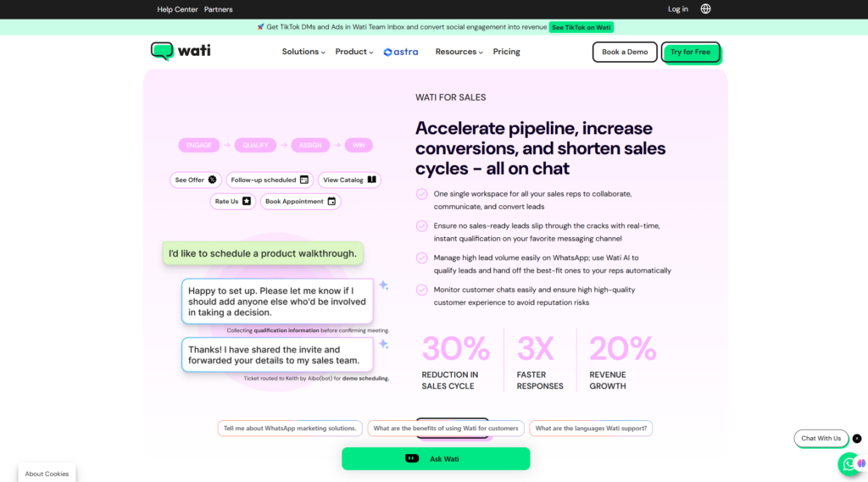868x482 pixels.
Task: Expand the Resources dropdown menu
Action: [x=459, y=52]
